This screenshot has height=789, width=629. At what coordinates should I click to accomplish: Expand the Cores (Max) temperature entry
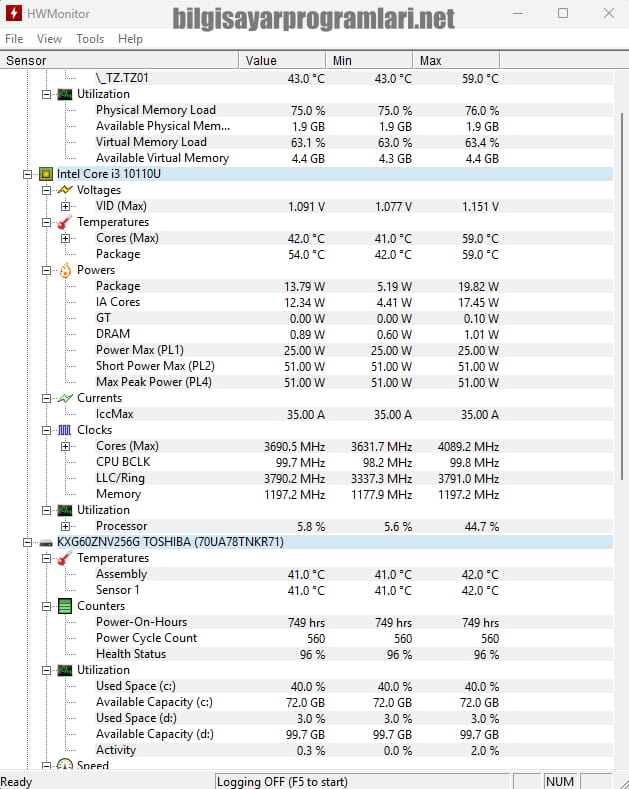[x=65, y=239]
